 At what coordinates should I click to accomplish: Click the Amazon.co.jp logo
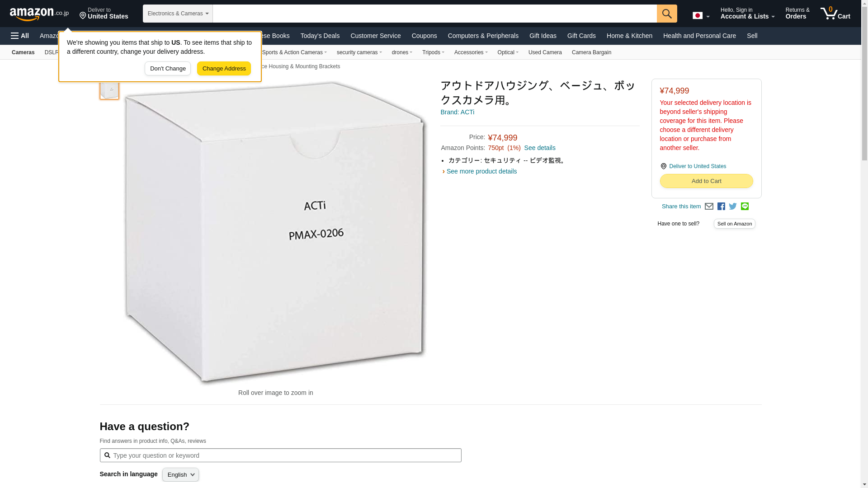pos(39,14)
